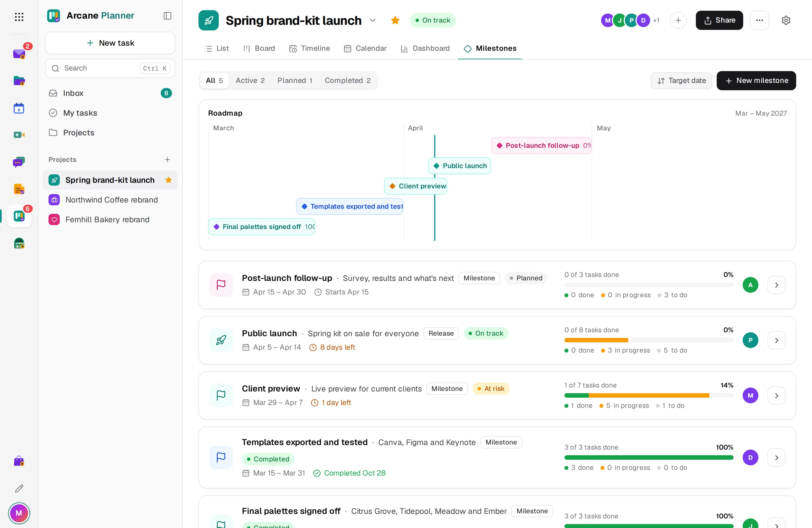Select Public launch marker on roadmap
The width and height of the screenshot is (812, 528).
pyautogui.click(x=459, y=166)
